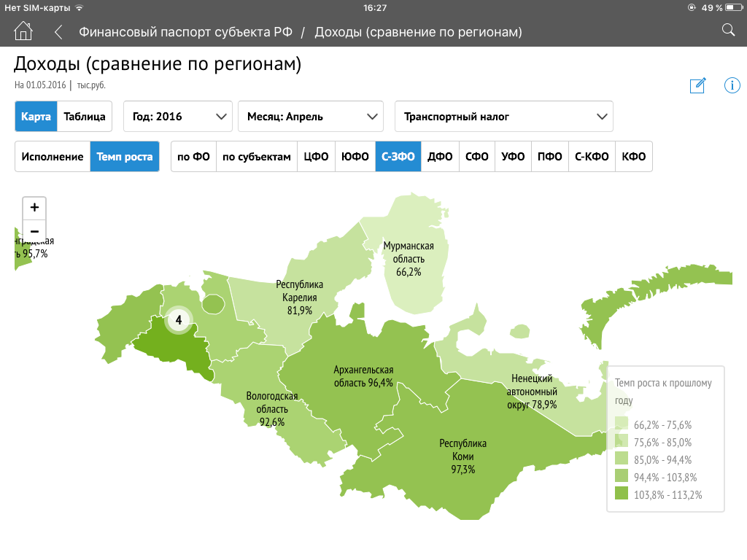Tap the home icon

pyautogui.click(x=23, y=31)
